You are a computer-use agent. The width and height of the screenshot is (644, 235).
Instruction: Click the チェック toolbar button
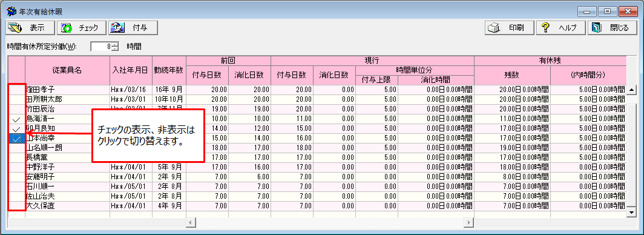[x=82, y=28]
